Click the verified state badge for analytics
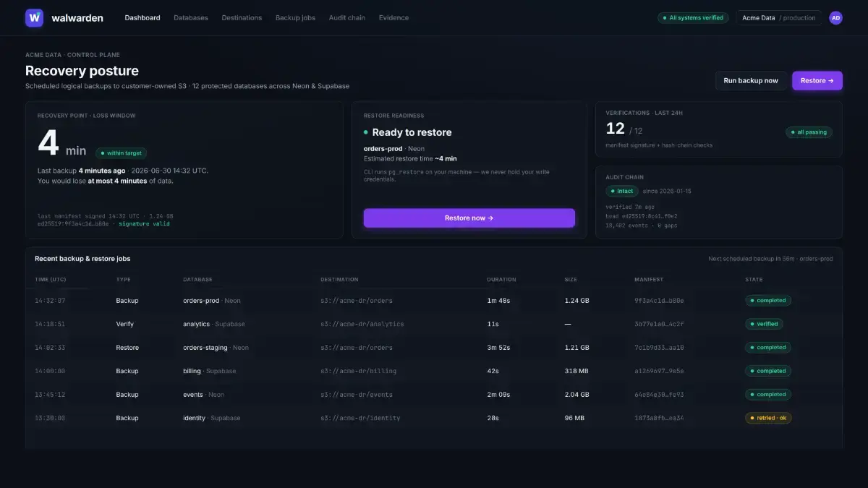This screenshot has height=488, width=868. [x=764, y=324]
